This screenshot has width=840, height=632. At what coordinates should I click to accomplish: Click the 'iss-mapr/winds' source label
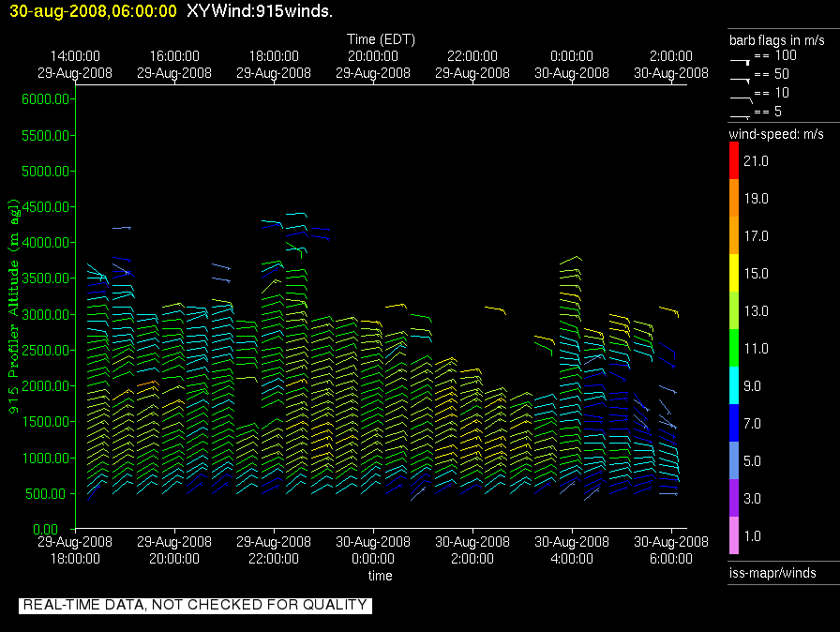772,573
